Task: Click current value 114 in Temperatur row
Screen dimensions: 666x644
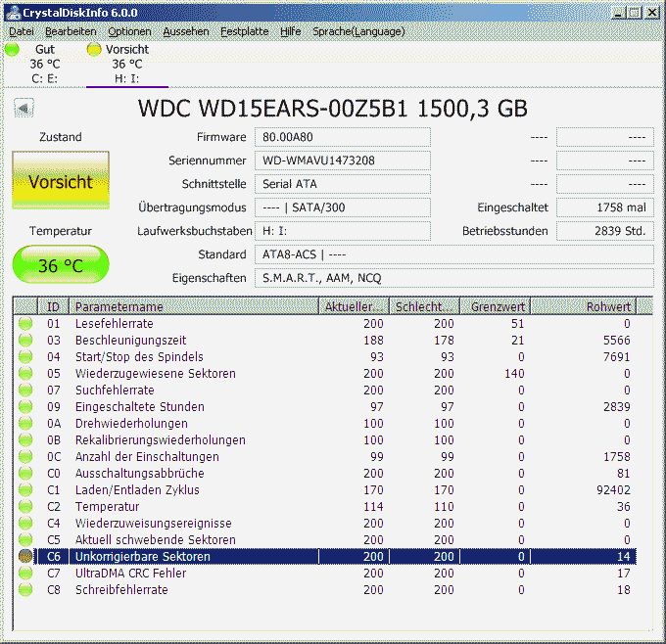Action: click(373, 506)
